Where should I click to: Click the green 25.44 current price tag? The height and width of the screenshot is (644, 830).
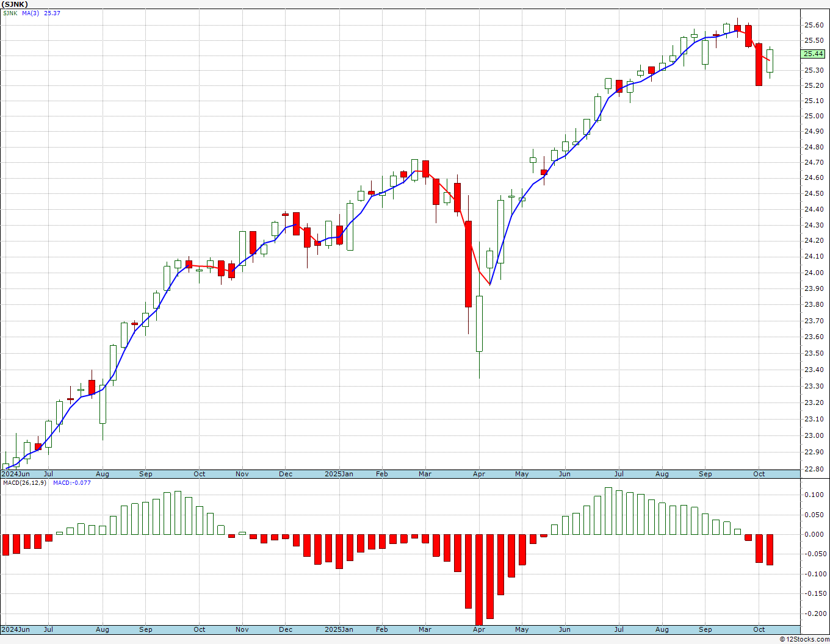(x=814, y=54)
